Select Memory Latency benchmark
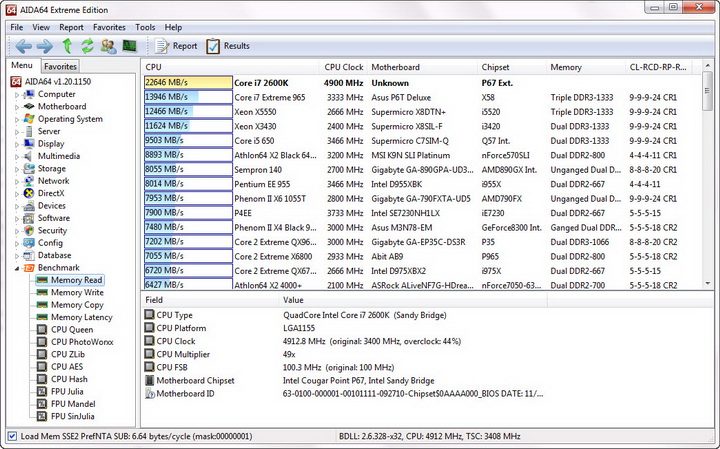The image size is (720, 449). point(82,317)
